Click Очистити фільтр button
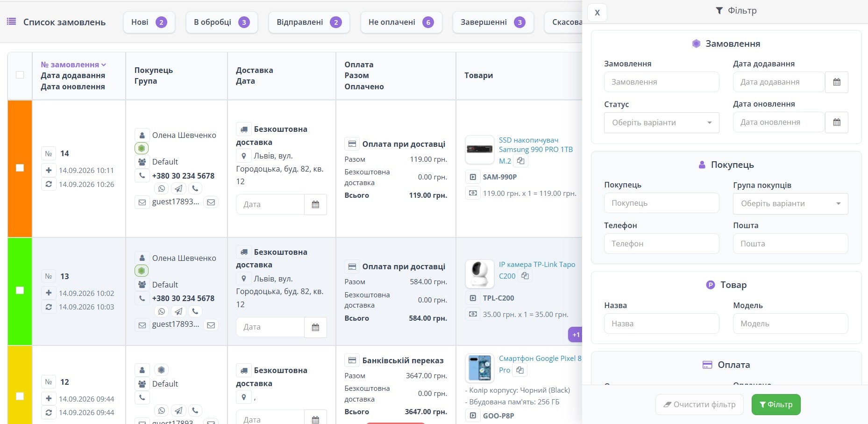This screenshot has width=868, height=424. (699, 404)
